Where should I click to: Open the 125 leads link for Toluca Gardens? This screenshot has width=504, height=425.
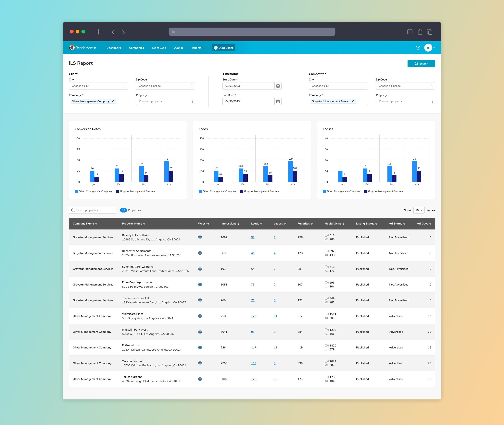(x=254, y=379)
